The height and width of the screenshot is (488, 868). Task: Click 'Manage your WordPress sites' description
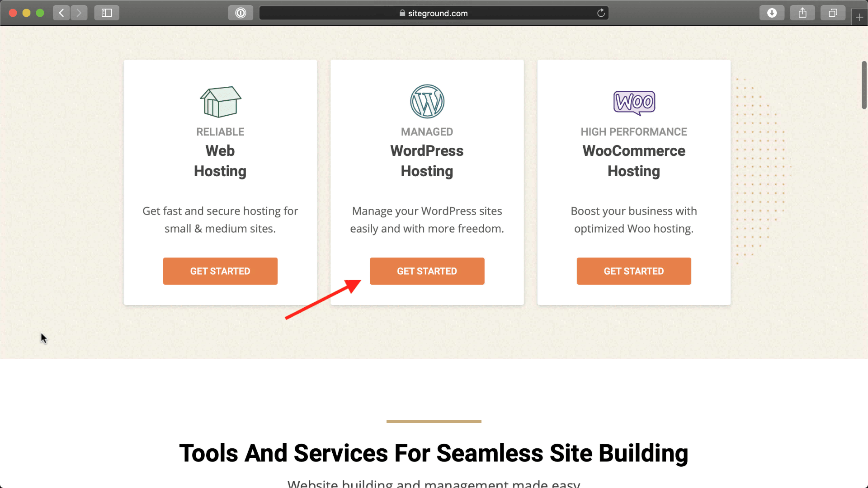point(427,220)
